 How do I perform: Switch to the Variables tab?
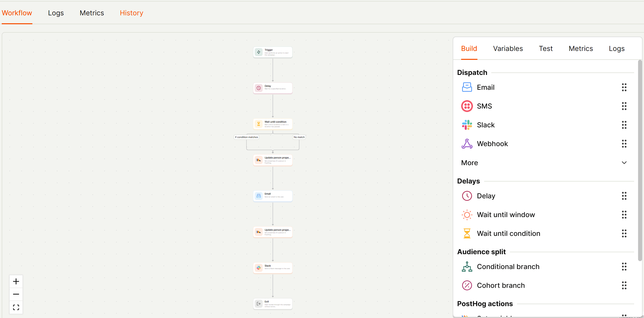point(508,48)
